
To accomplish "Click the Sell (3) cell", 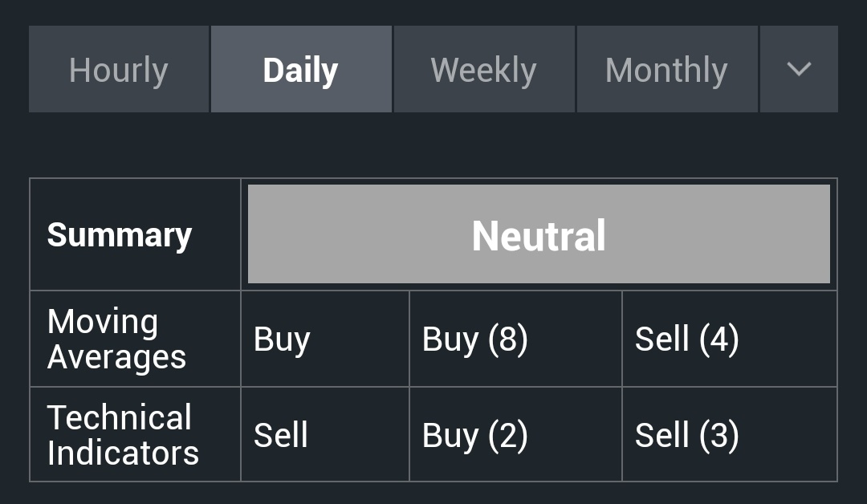I will (x=729, y=435).
